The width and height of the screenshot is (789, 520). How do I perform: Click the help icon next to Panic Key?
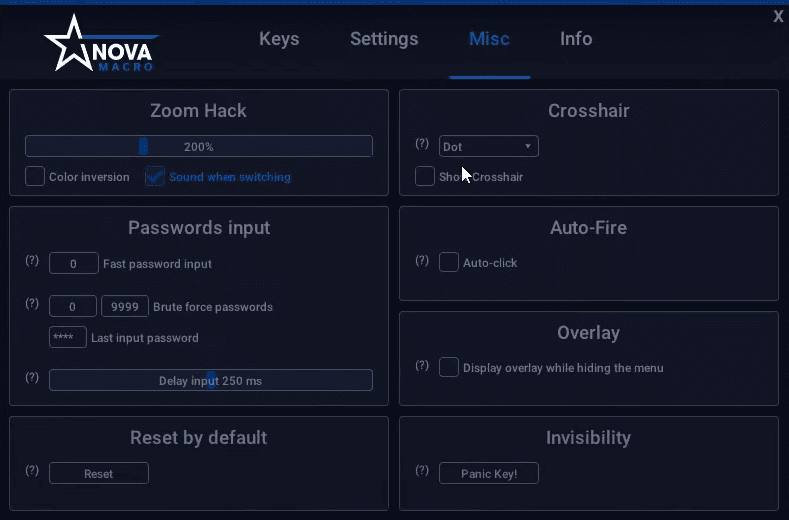point(422,471)
